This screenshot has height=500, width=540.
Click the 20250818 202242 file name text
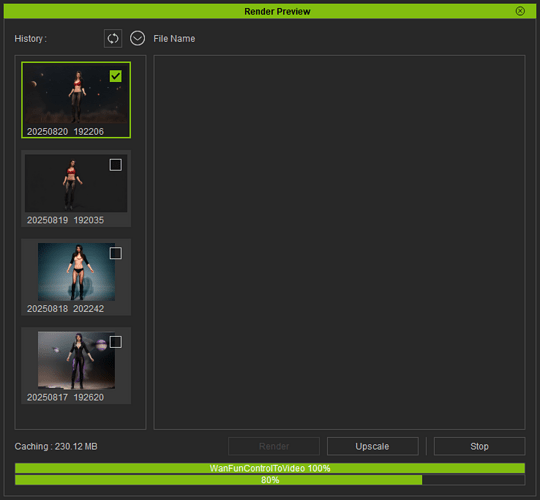click(65, 309)
